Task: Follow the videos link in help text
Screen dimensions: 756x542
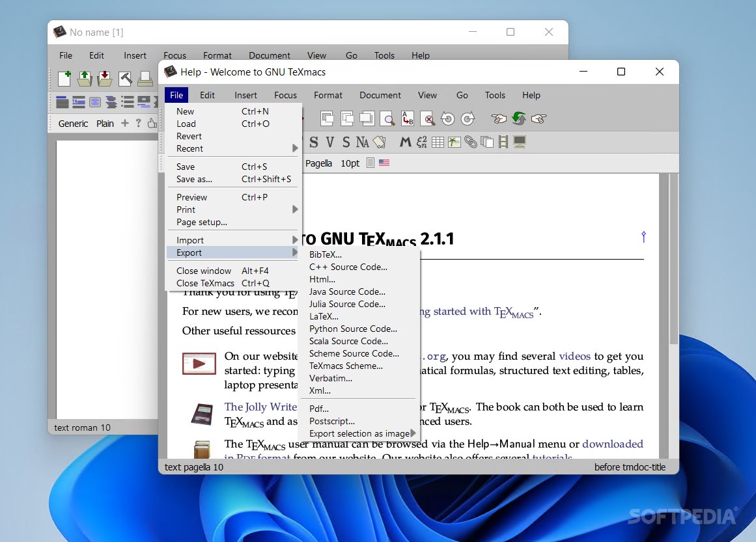Action: (x=575, y=356)
